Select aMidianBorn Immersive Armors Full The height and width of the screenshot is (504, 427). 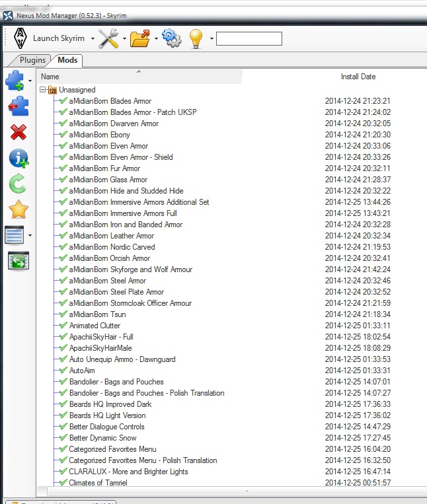[x=123, y=213]
